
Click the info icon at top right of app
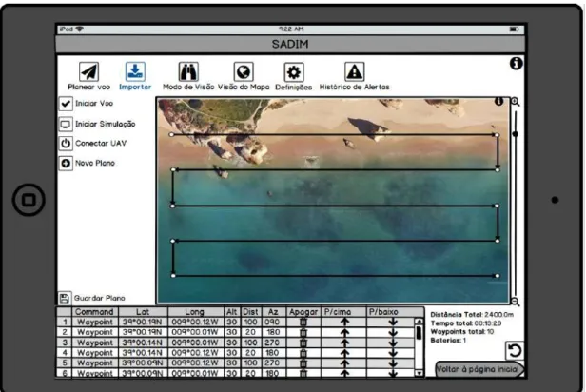click(517, 64)
